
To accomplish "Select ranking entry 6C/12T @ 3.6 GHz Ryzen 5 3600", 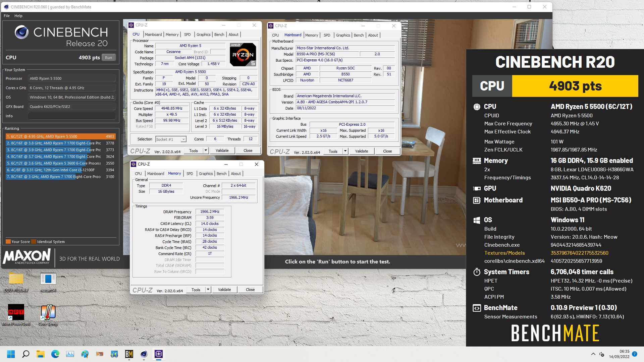I will [60, 163].
